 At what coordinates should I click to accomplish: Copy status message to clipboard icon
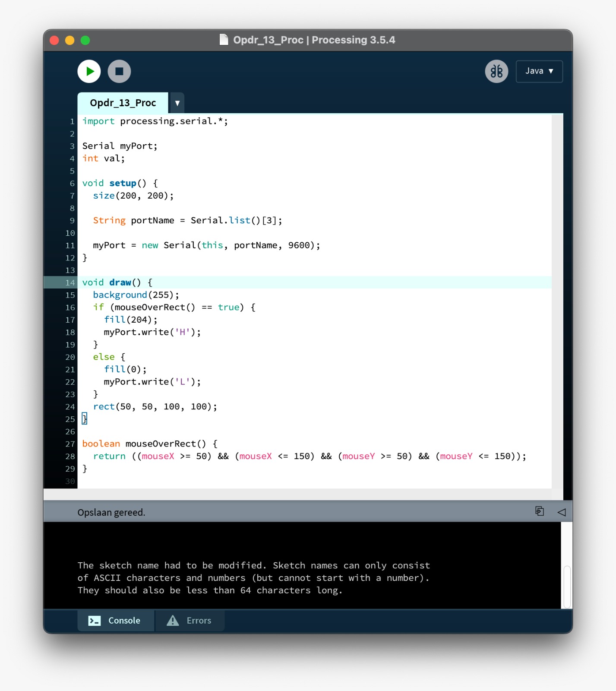click(539, 511)
